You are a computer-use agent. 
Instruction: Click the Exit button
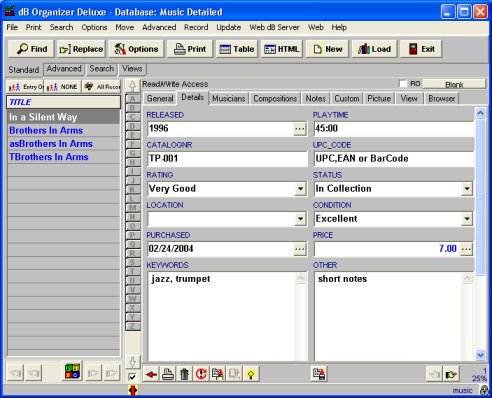tap(421, 49)
